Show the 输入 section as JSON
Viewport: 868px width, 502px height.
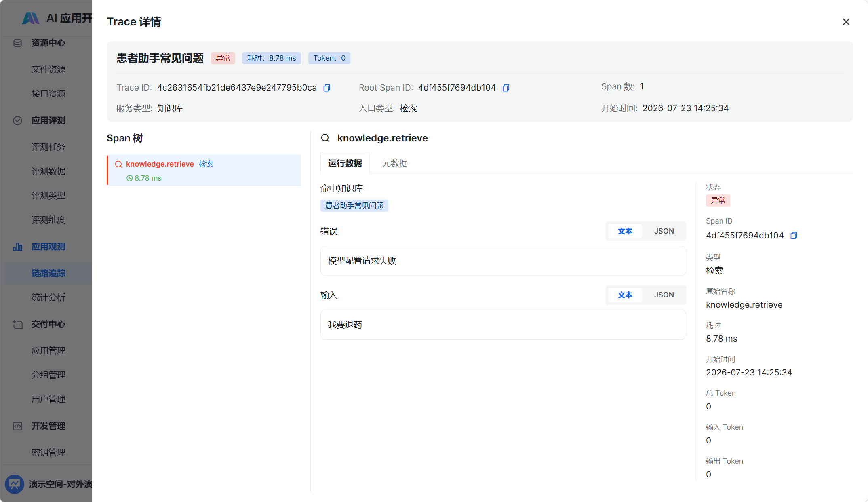click(664, 295)
